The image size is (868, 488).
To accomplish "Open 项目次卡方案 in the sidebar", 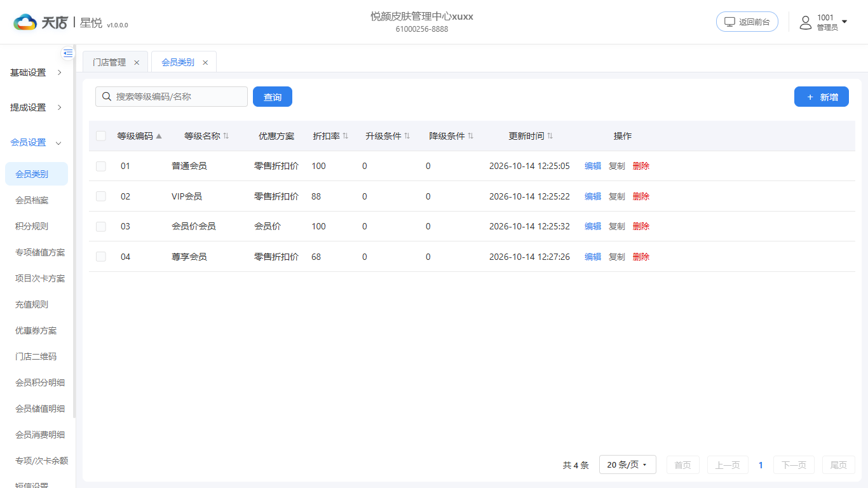I will [x=40, y=278].
